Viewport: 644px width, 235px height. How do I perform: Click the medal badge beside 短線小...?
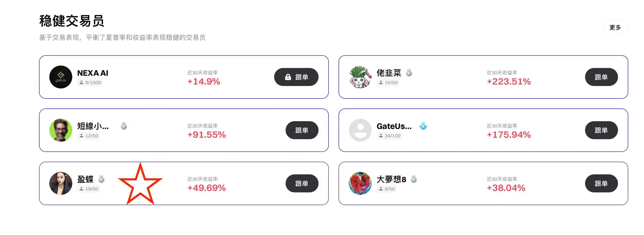[x=124, y=126]
